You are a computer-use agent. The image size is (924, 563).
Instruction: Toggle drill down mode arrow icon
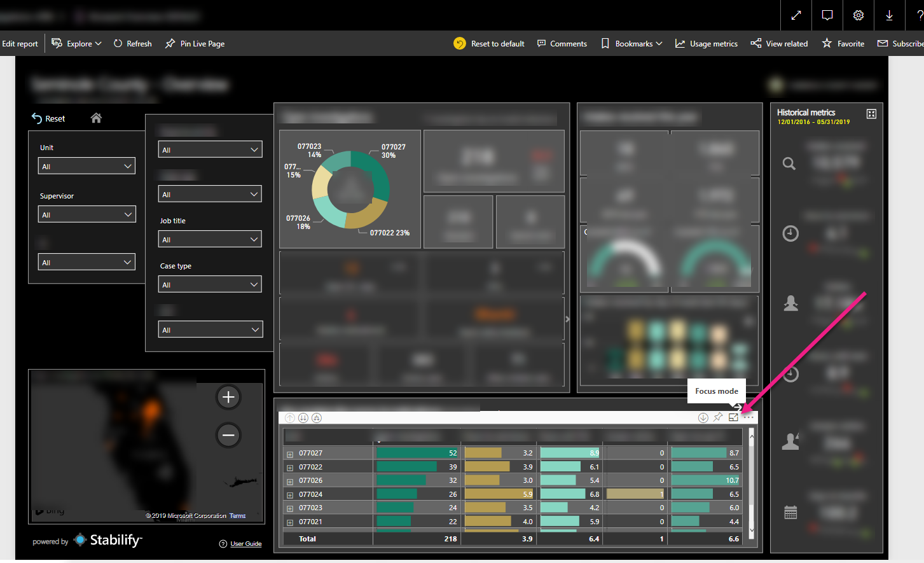[x=703, y=418]
